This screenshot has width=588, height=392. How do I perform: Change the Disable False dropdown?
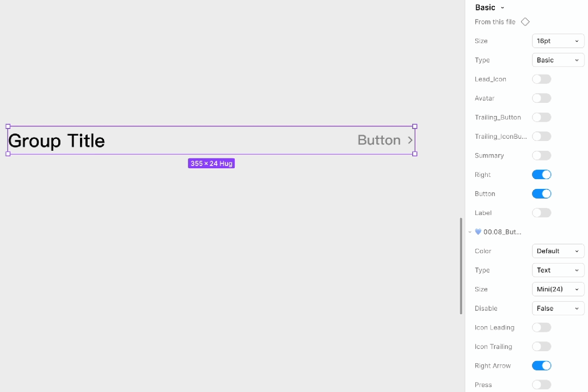558,308
